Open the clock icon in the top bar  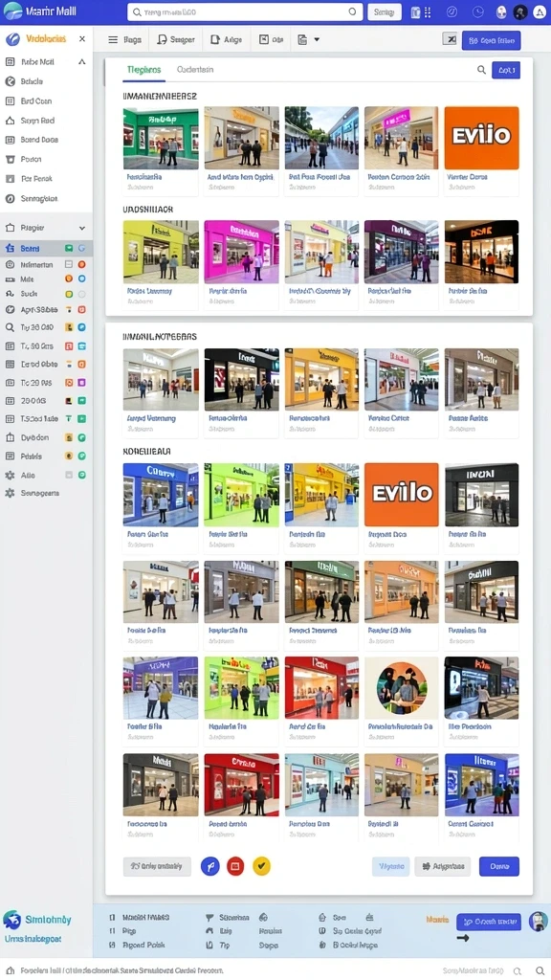pyautogui.click(x=478, y=11)
